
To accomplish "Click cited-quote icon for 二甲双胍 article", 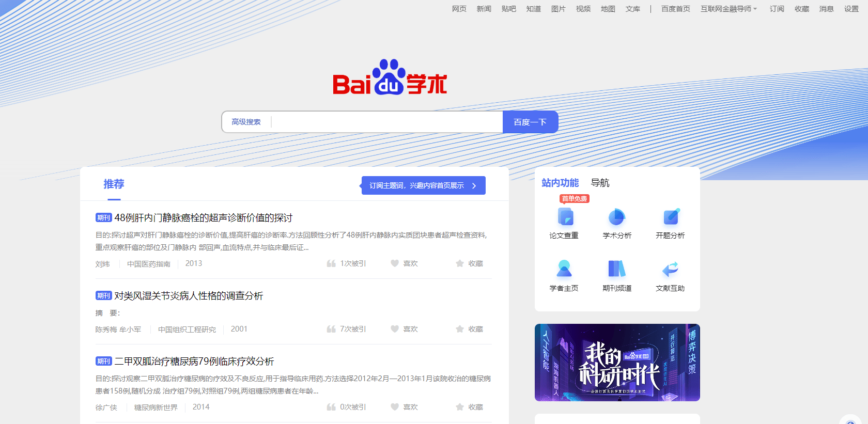I will point(331,407).
